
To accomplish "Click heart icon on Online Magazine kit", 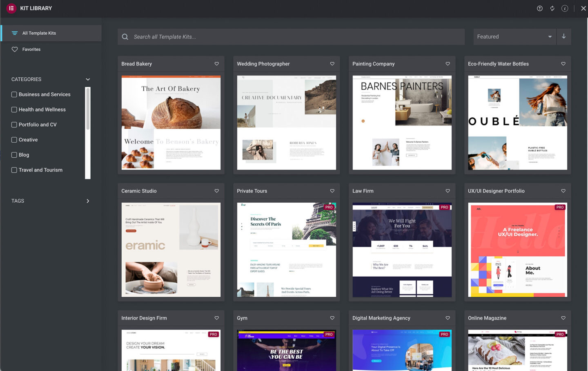I will pyautogui.click(x=563, y=318).
